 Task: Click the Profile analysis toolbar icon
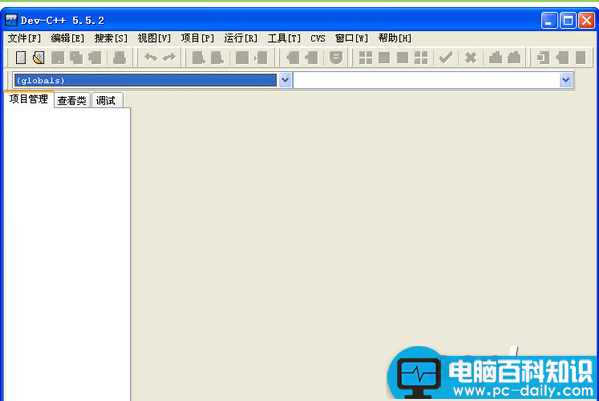pos(495,58)
